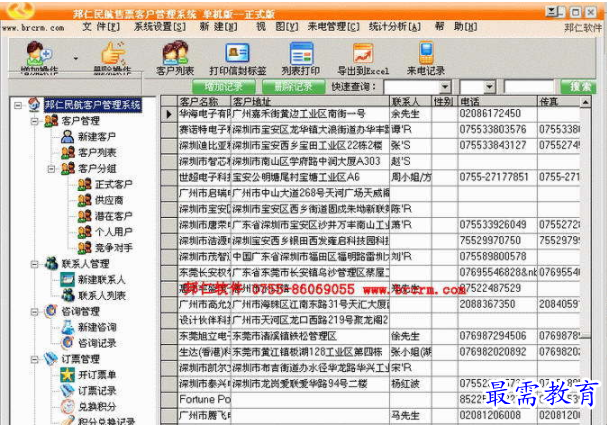607x425 pixels.
Task: Open the 统计分析[A] menu
Action: pyautogui.click(x=394, y=27)
